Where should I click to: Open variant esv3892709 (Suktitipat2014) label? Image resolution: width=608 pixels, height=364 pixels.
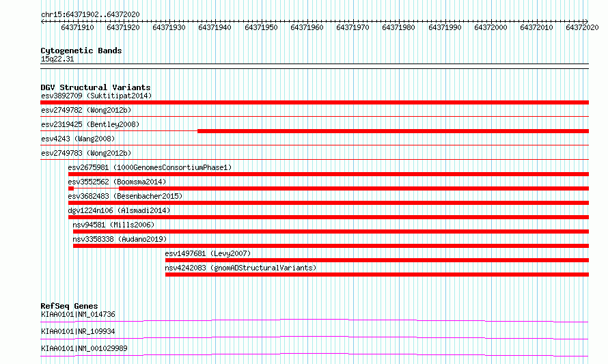pos(96,96)
